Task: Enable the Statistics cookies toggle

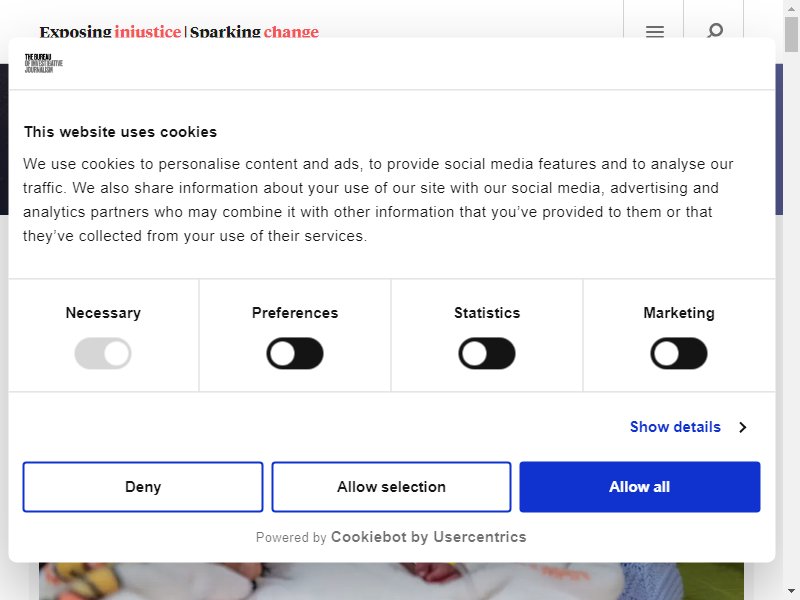Action: click(487, 353)
